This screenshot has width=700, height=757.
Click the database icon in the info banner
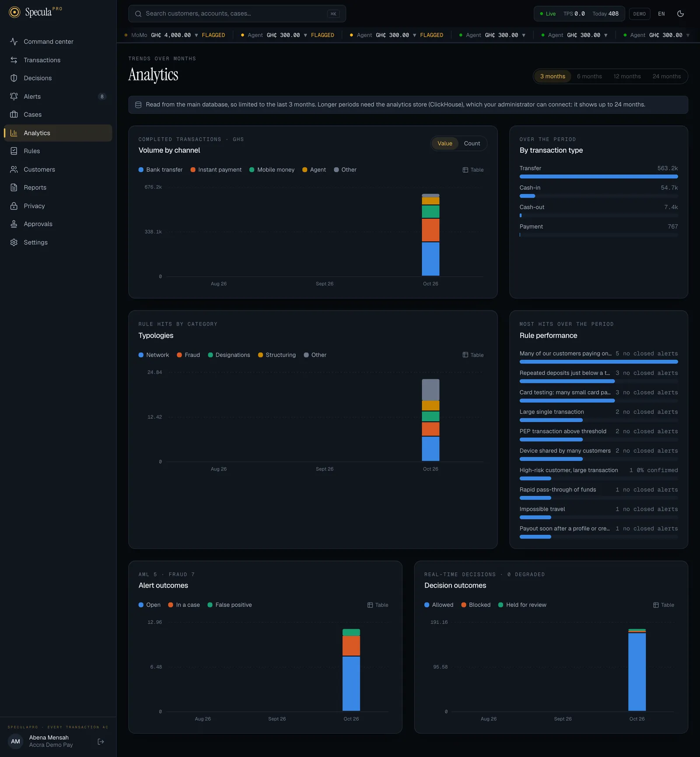138,105
